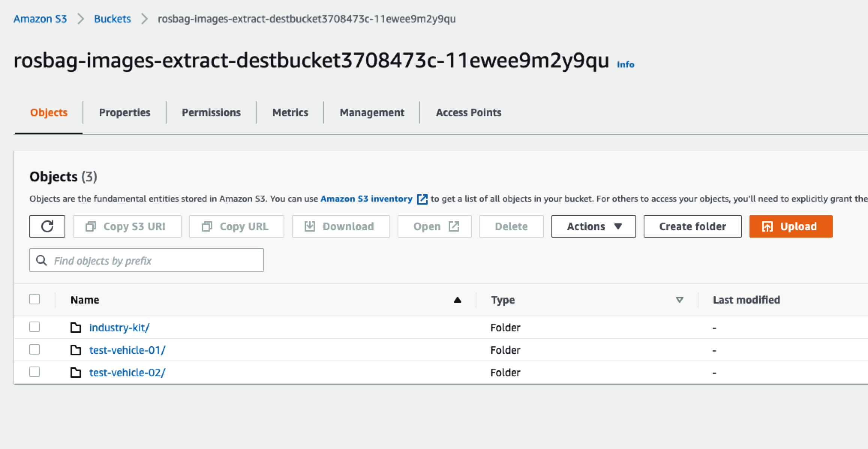Click the Delete button
The width and height of the screenshot is (868, 449).
[512, 226]
